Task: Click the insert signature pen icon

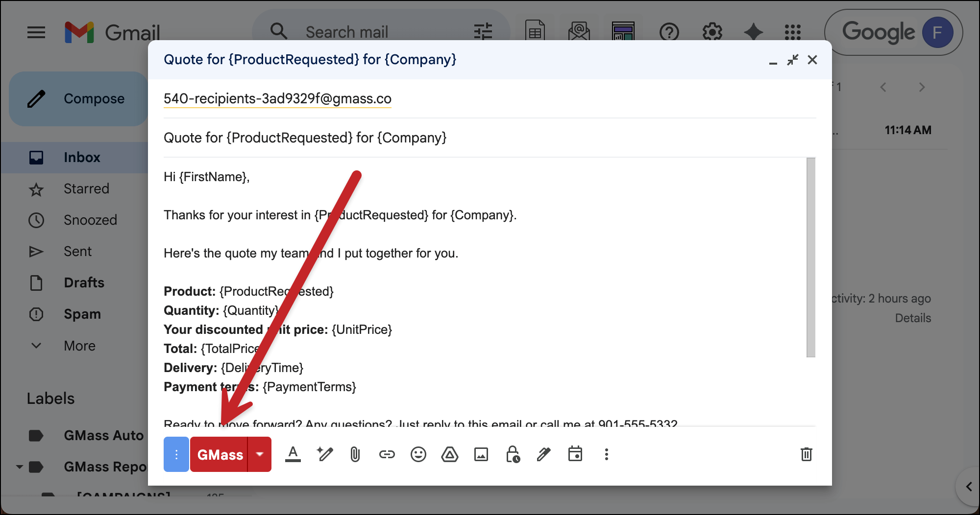Action: (x=543, y=455)
